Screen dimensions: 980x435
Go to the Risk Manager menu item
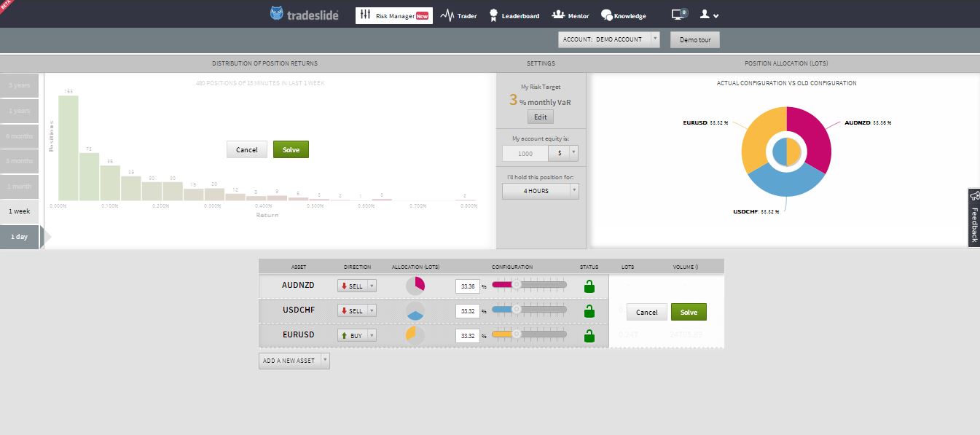click(x=393, y=15)
